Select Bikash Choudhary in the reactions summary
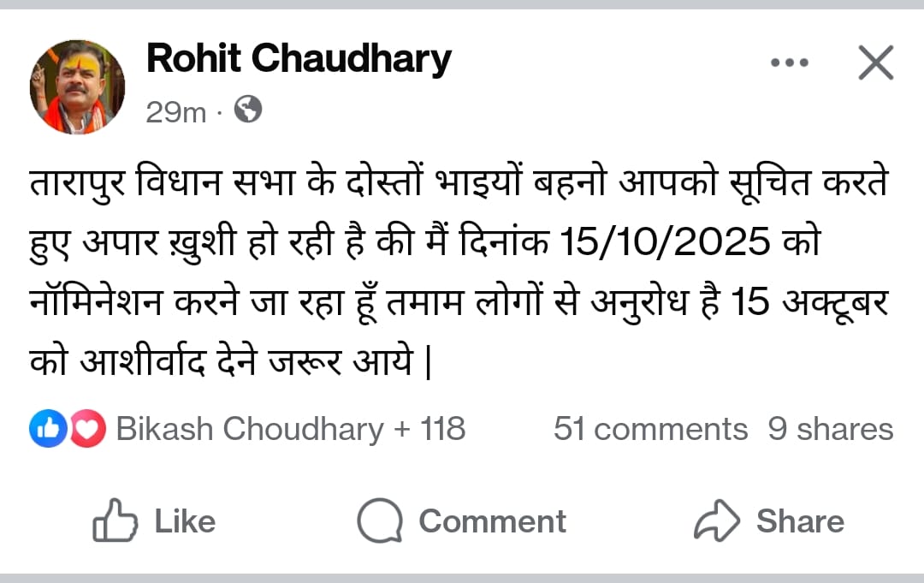The width and height of the screenshot is (924, 583). [x=250, y=429]
